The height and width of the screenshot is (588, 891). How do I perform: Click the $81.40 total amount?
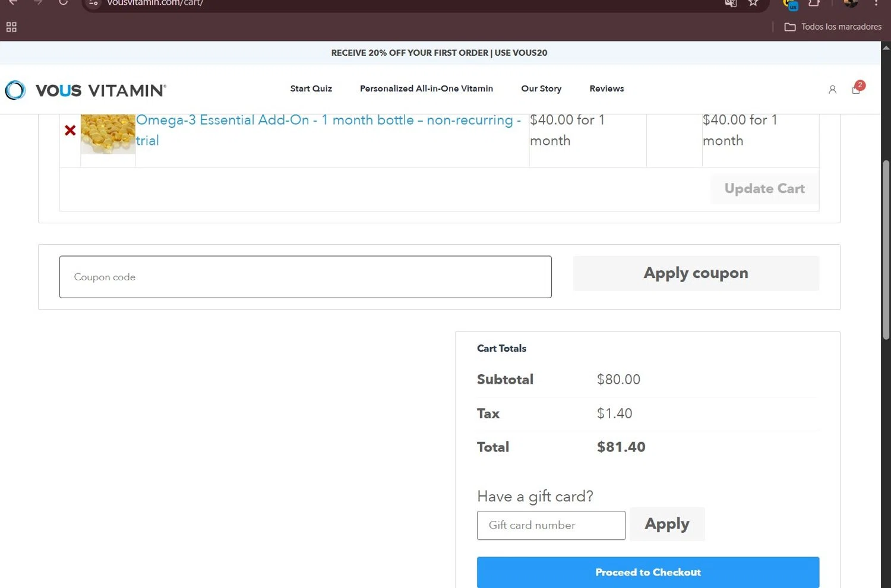(x=621, y=447)
